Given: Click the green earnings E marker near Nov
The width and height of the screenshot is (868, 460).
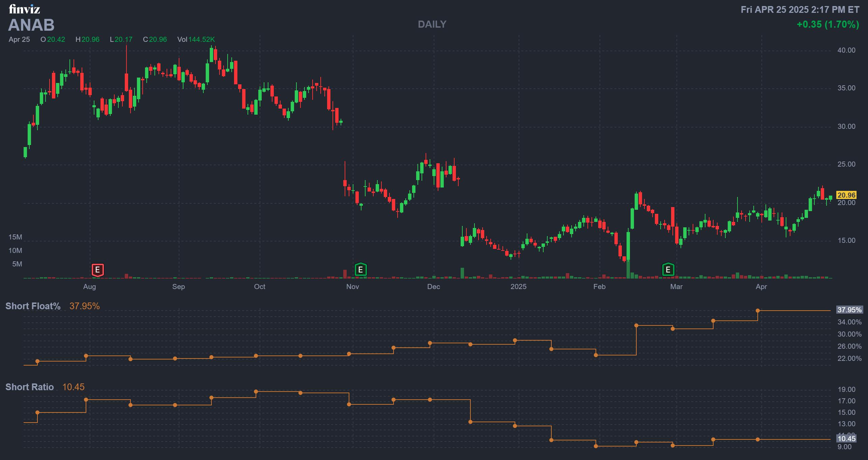Looking at the screenshot, I should click(360, 270).
